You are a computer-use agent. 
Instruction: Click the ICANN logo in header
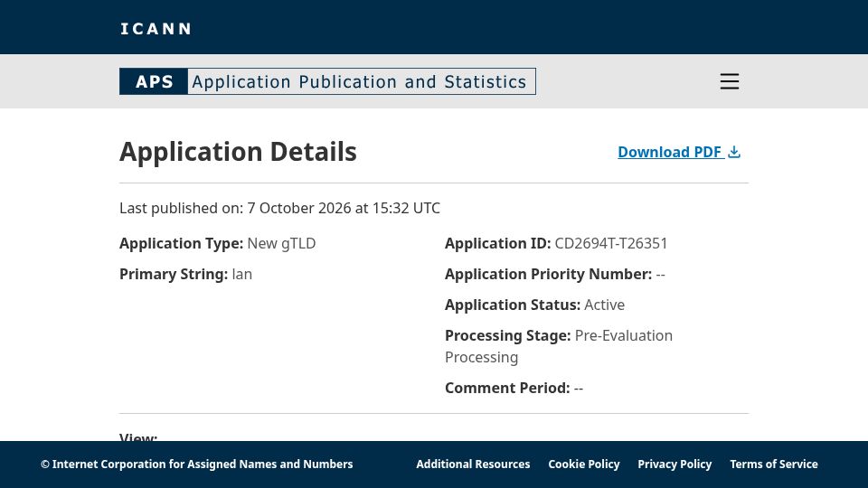click(156, 29)
